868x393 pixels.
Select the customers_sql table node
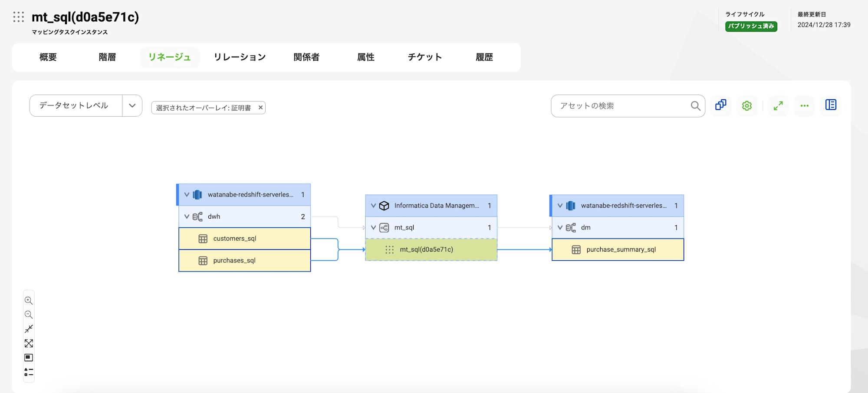[x=245, y=239]
